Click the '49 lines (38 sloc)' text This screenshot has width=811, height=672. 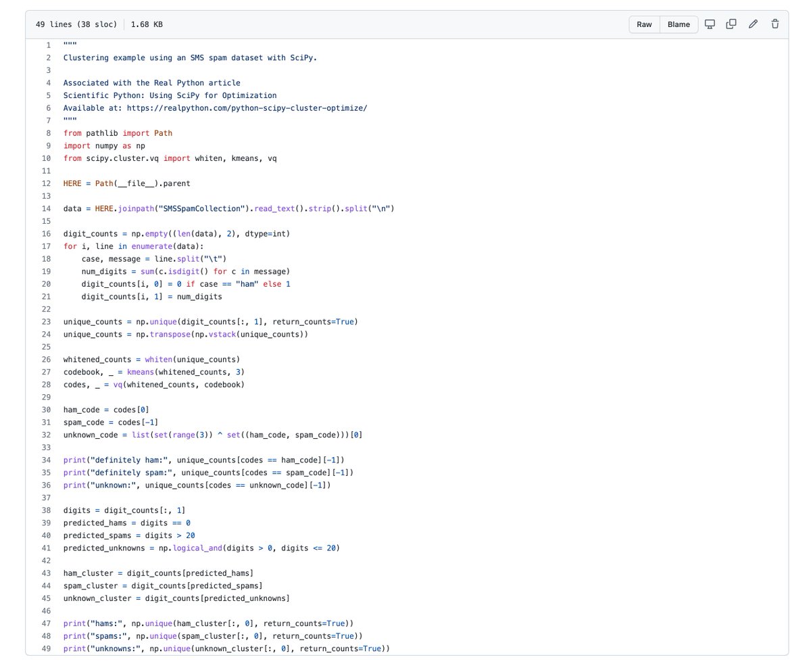pyautogui.click(x=75, y=24)
